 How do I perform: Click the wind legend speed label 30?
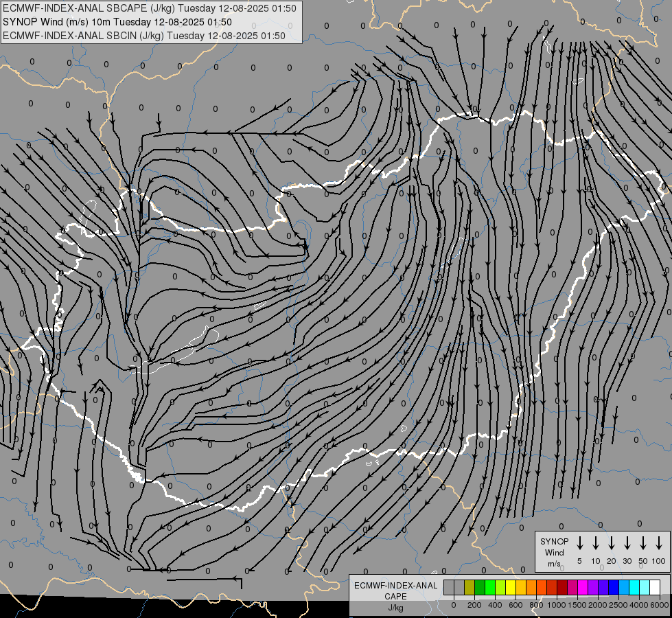tap(627, 562)
